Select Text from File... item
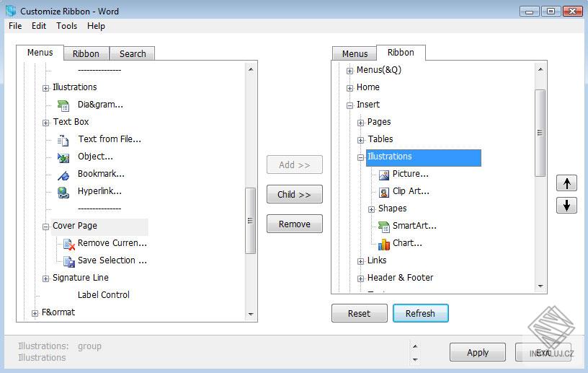Image resolution: width=588 pixels, height=373 pixels. coord(110,139)
